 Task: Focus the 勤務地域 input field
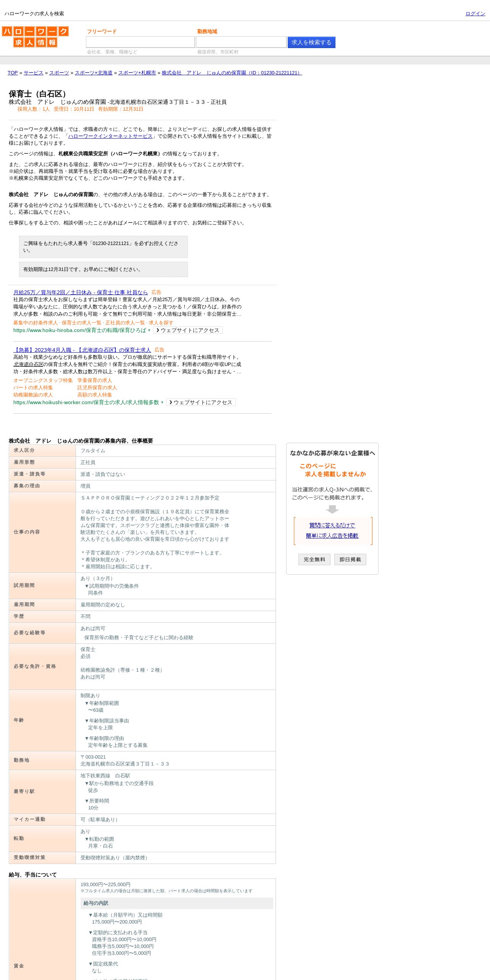(241, 42)
